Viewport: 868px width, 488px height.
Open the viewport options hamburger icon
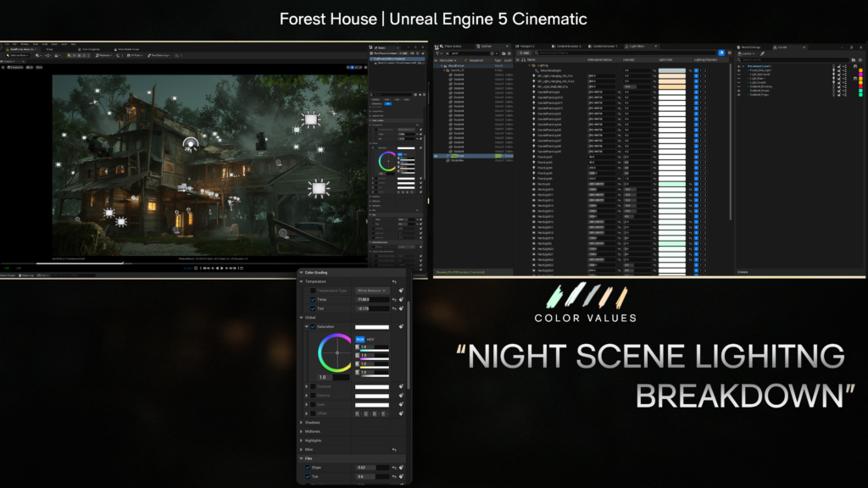(3, 68)
